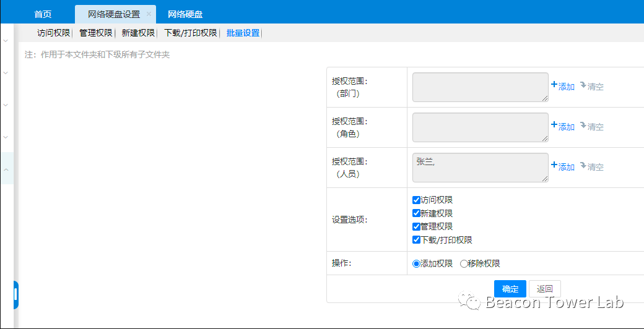Switch to the 网络硬盘 tab
Viewport: 644px width, 329px height.
(x=185, y=14)
